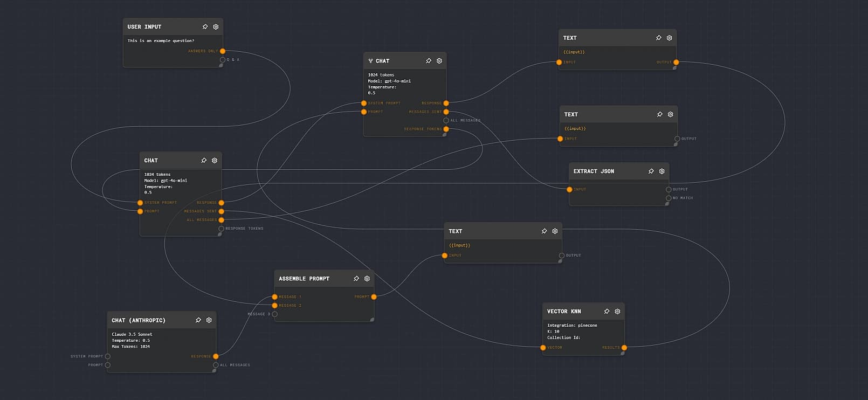Click No Match port on Extract JSON
Screen dimensions: 868x400
669,198
